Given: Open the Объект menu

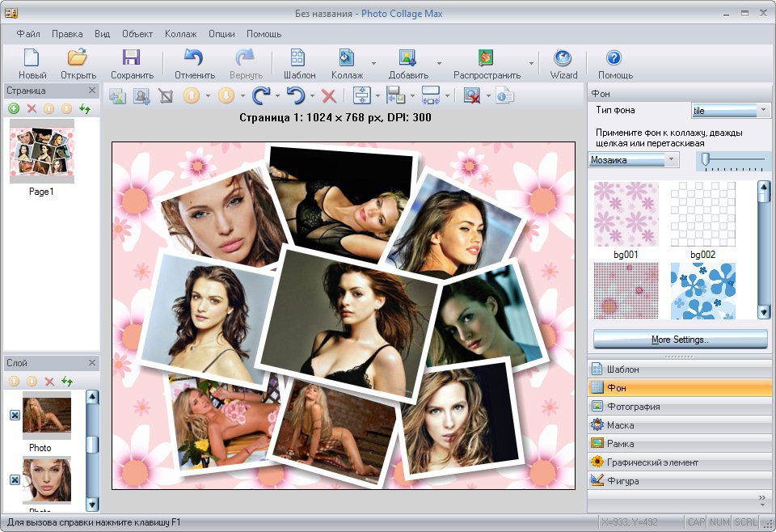Looking at the screenshot, I should pyautogui.click(x=137, y=34).
